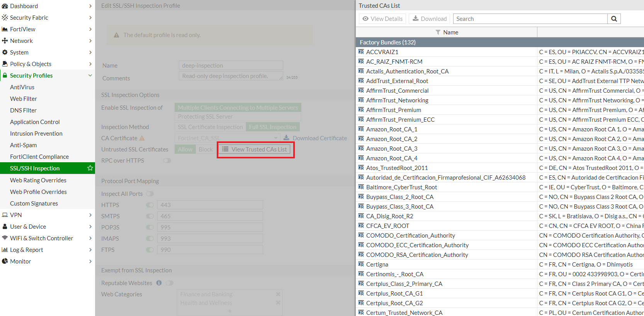Remove the Health and Wellness category
Viewport: 644px width, 316px height.
[278, 303]
